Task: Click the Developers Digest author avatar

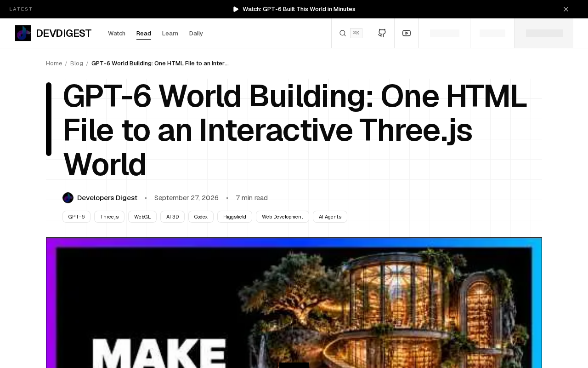Action: pos(68,198)
